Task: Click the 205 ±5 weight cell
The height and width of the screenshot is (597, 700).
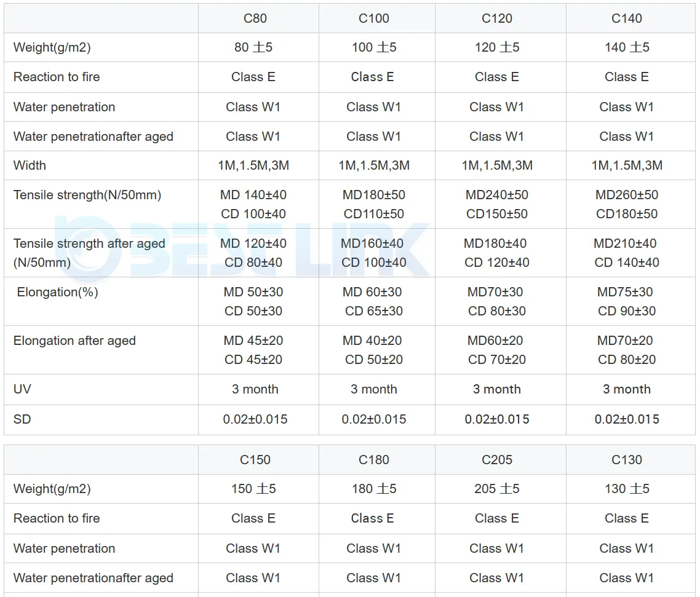Action: pyautogui.click(x=497, y=489)
